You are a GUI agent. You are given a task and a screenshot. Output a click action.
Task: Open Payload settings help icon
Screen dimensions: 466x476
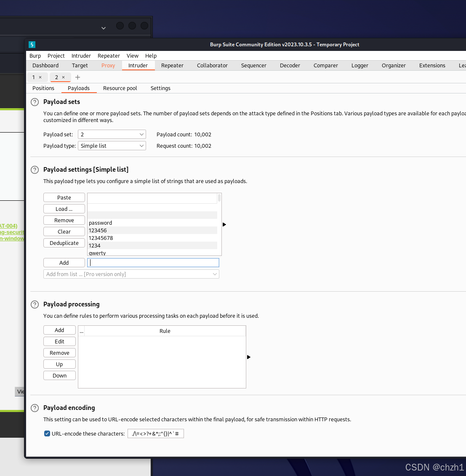(35, 170)
